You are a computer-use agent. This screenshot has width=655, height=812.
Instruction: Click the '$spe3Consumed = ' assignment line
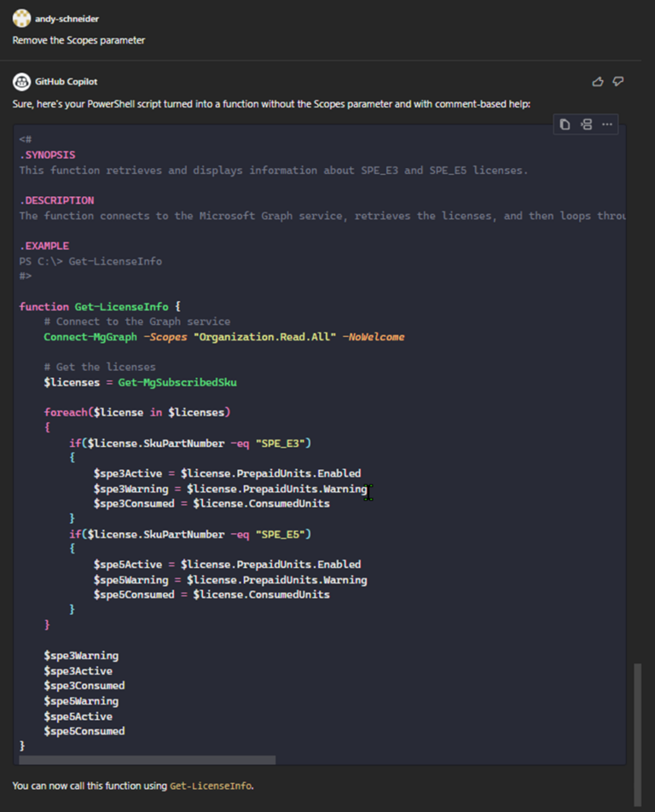(x=212, y=503)
